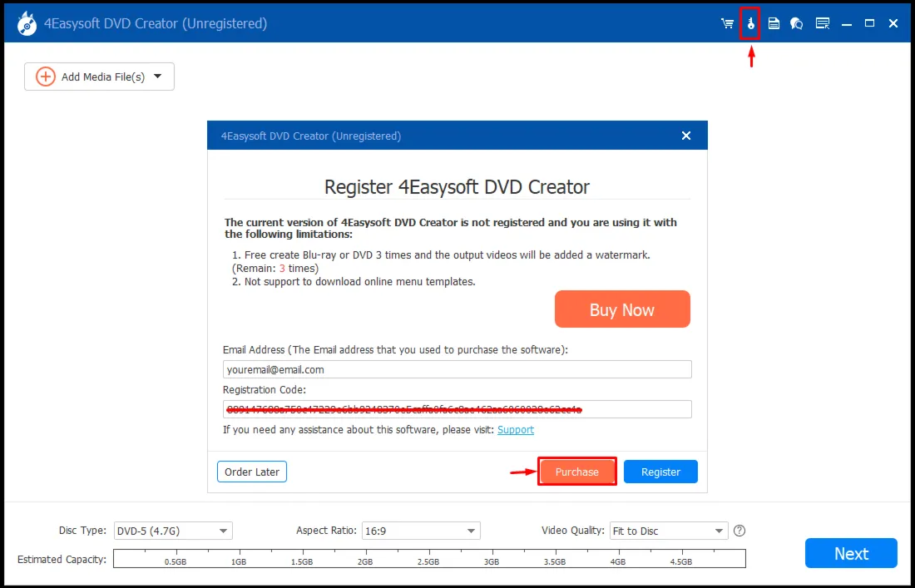Click the Register button
Screen dimensions: 915x588
tap(660, 472)
